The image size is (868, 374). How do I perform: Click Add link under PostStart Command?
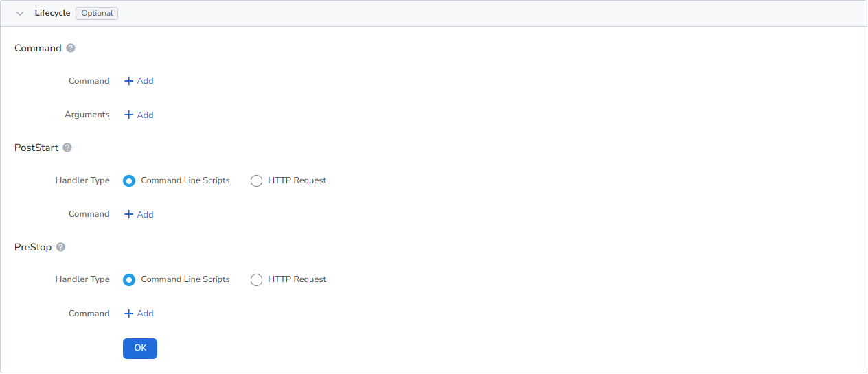(145, 215)
